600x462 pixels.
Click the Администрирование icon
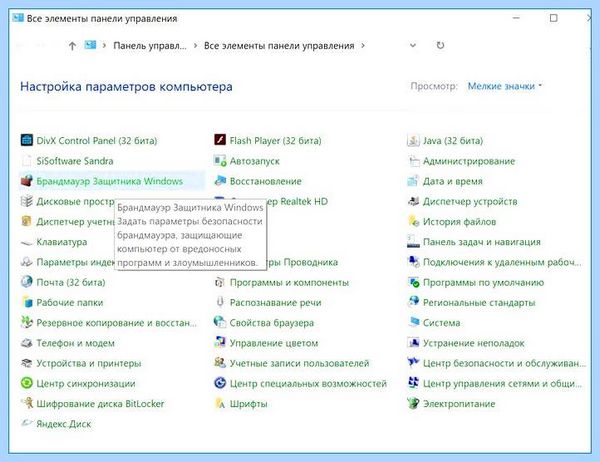coord(413,160)
